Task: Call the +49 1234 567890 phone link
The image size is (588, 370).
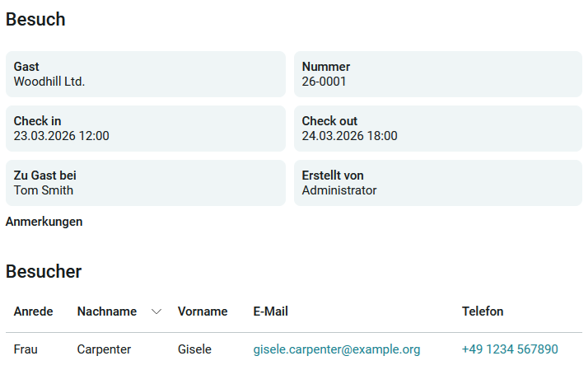Action: tap(510, 349)
